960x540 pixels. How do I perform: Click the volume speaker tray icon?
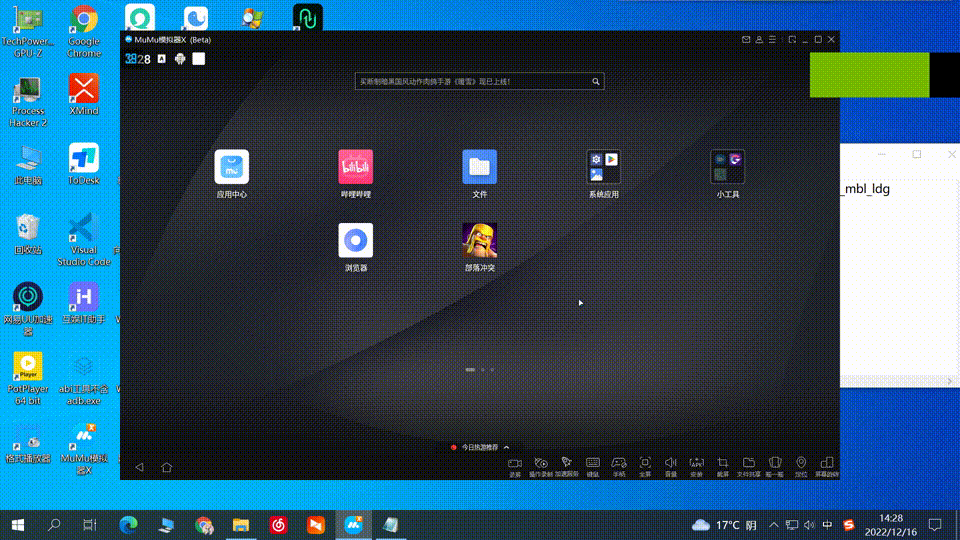point(809,525)
